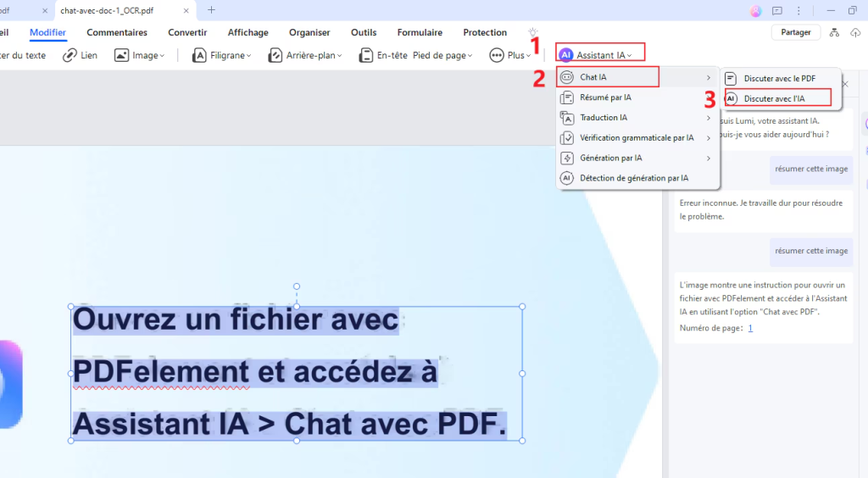Click the Détection de génération AI icon

567,178
